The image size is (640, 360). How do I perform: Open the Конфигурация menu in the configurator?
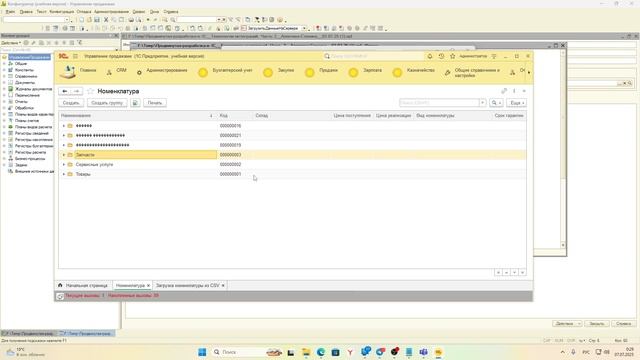click(62, 12)
